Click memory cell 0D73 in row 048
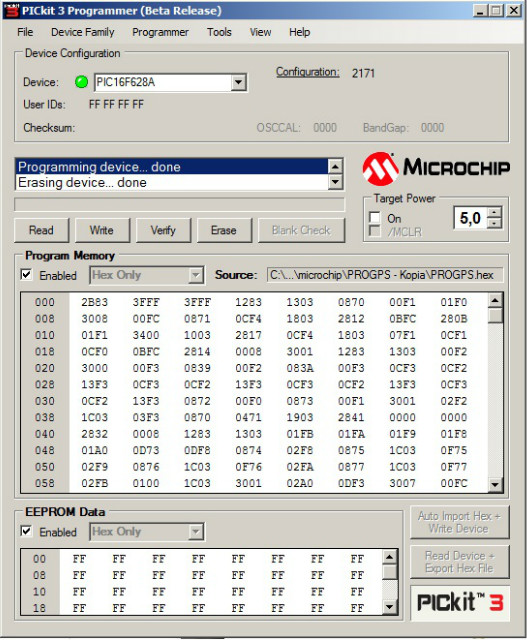The width and height of the screenshot is (527, 640). [146, 450]
